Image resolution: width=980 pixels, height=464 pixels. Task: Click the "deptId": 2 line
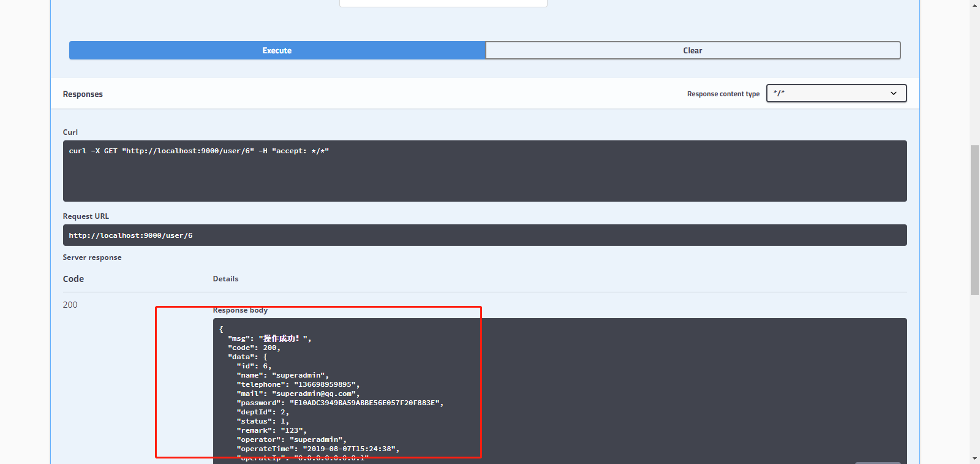pos(263,412)
